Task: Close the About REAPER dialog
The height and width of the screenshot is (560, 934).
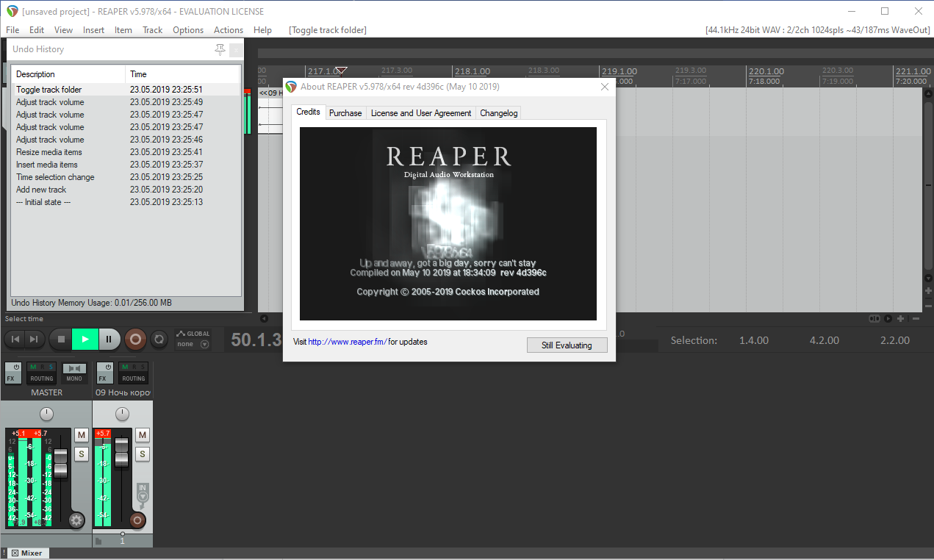Action: pyautogui.click(x=605, y=87)
